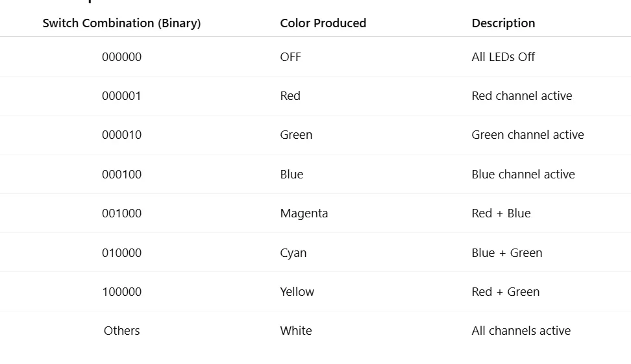Click the Yellow color cell
Screen dimensions: 631x364
(297, 291)
